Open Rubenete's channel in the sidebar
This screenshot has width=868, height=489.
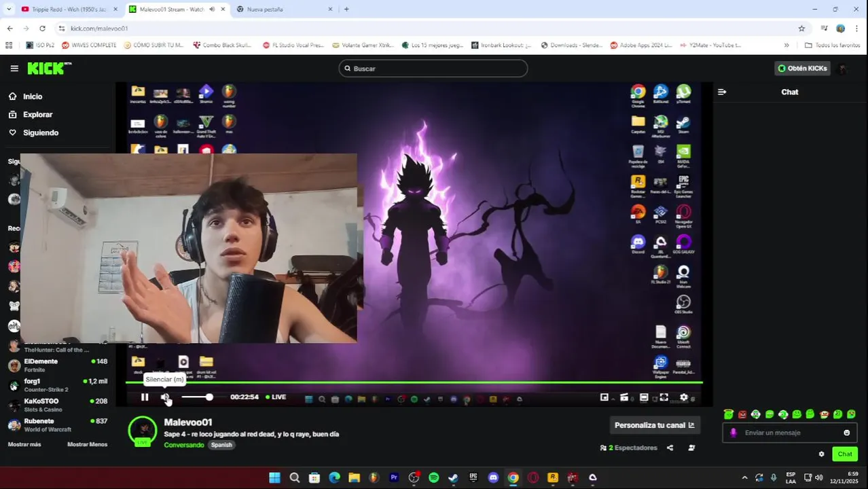[x=58, y=424]
